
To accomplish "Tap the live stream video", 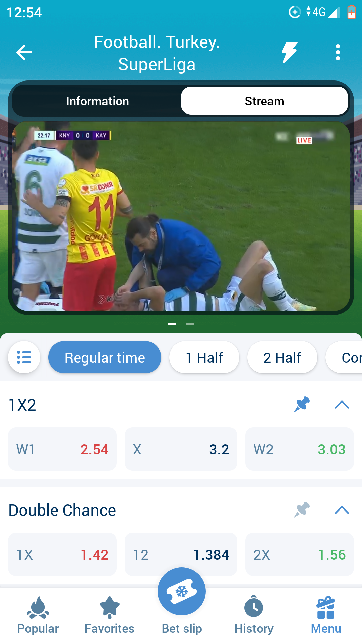I will 181,216.
